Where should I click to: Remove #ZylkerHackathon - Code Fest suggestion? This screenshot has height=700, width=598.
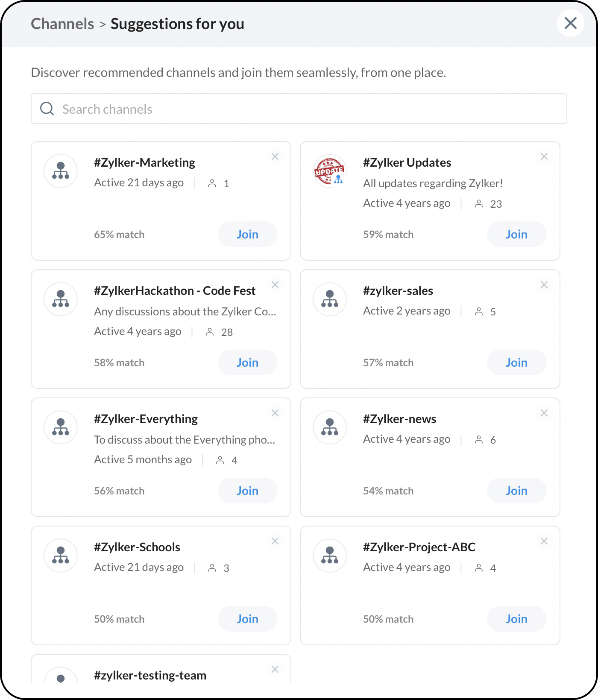275,285
